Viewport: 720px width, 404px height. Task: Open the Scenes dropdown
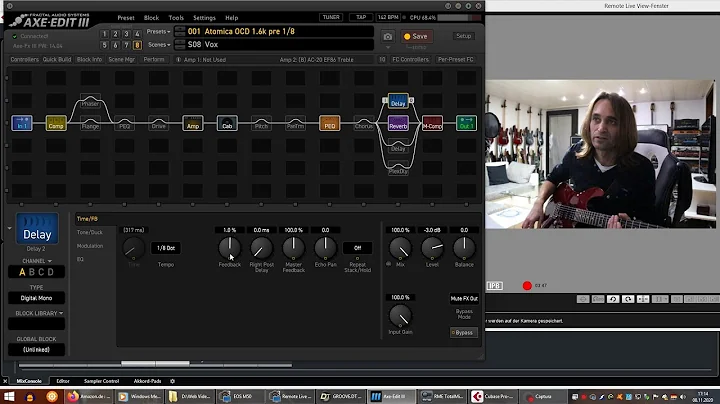coord(159,45)
